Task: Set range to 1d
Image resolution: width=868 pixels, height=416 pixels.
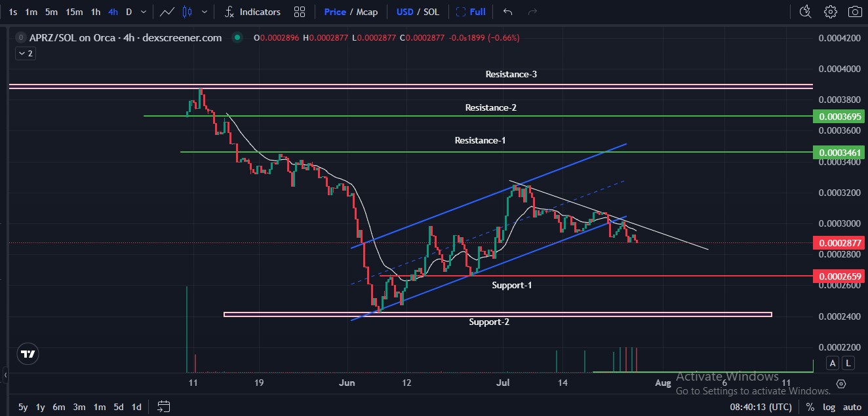Action: pyautogui.click(x=136, y=407)
